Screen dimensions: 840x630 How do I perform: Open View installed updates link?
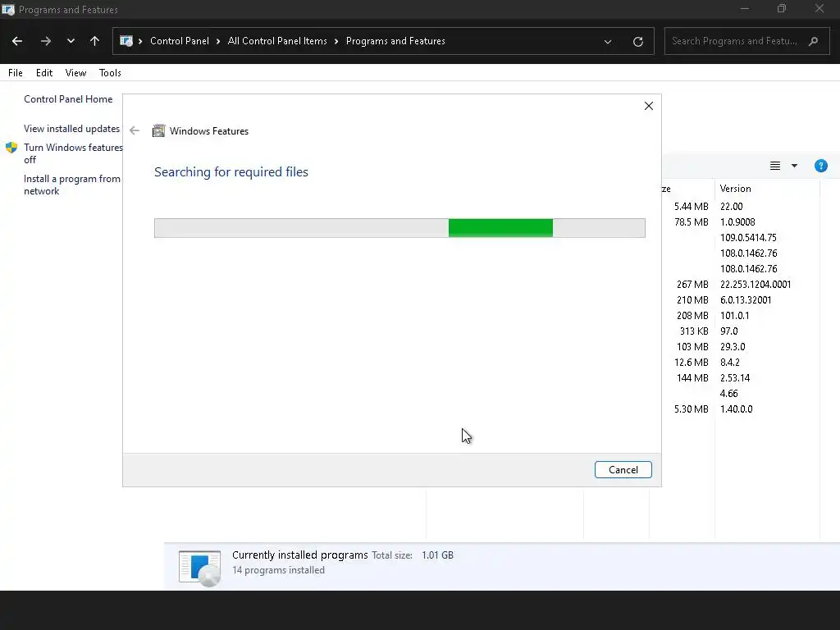coord(72,129)
